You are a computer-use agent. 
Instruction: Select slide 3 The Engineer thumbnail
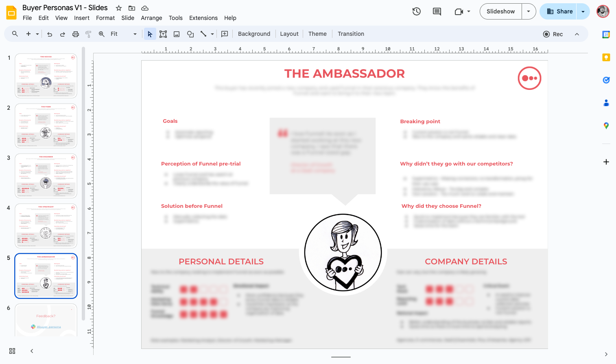[46, 176]
